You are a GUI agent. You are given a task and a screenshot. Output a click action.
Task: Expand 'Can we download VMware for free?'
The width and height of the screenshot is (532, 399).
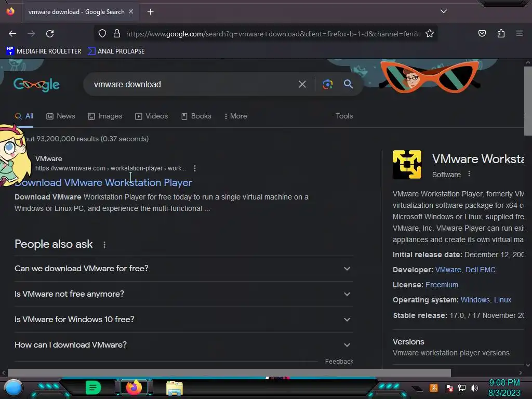(x=183, y=269)
